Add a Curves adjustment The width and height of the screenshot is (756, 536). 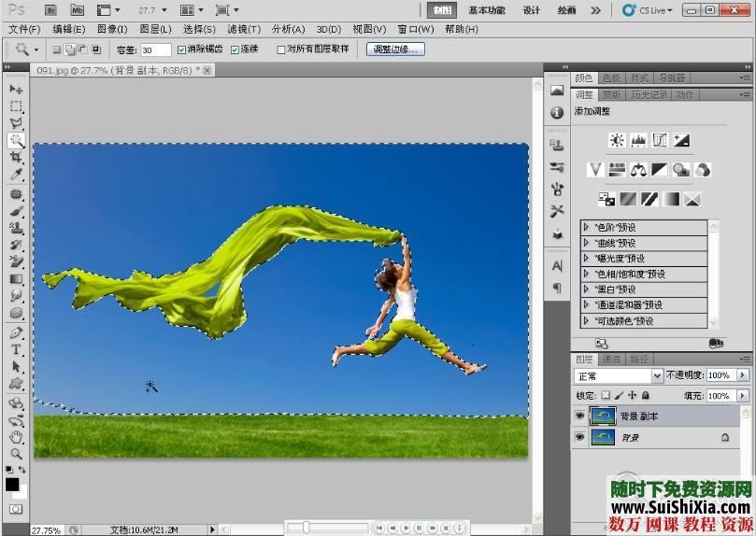660,140
